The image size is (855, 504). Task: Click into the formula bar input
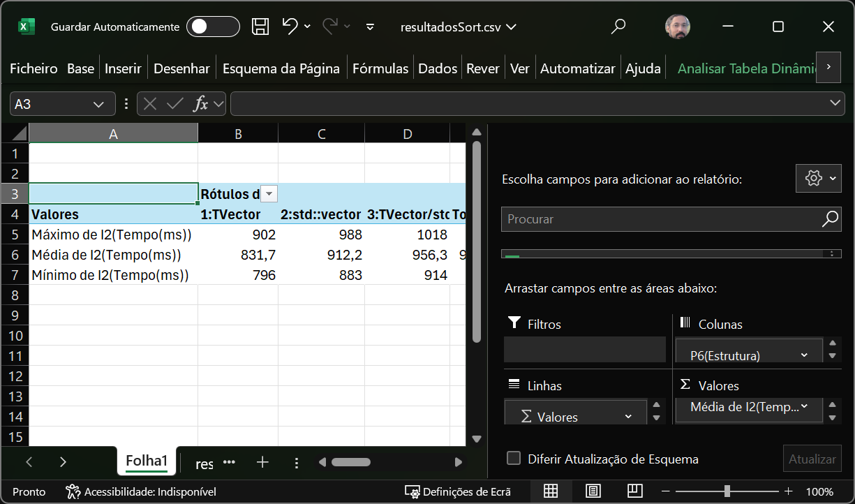(x=529, y=104)
